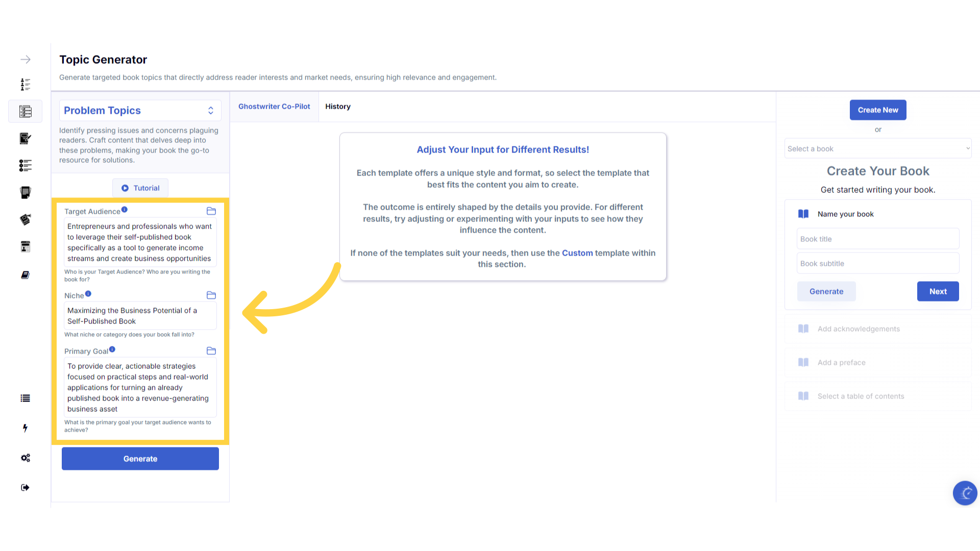
Task: Open folder icon beside Niche field
Action: [211, 295]
